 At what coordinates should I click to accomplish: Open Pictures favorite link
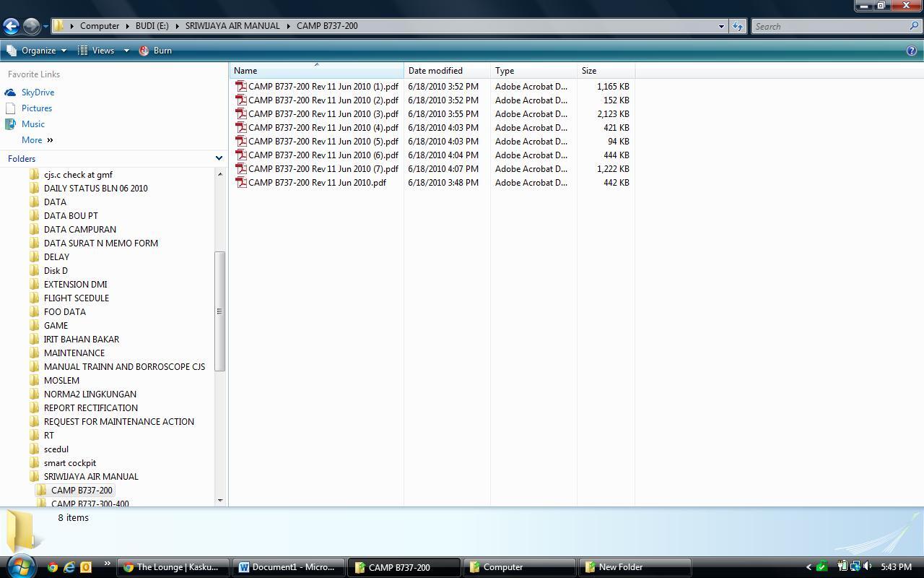37,108
